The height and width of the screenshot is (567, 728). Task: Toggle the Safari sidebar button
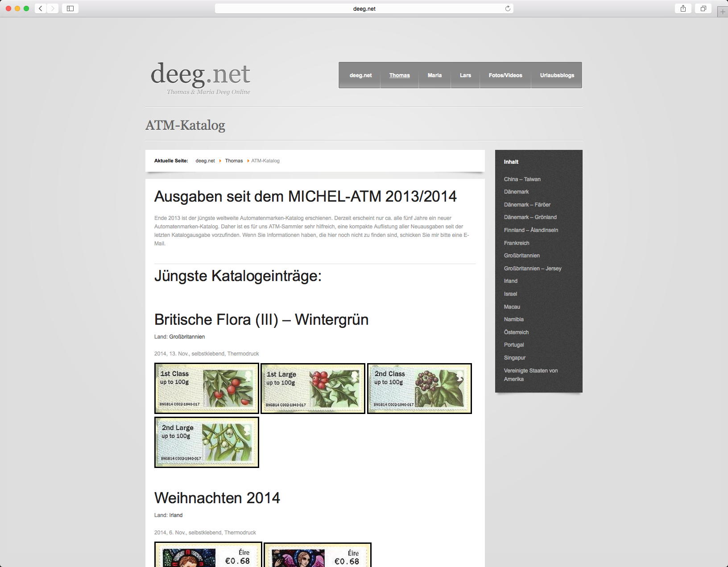pyautogui.click(x=70, y=8)
